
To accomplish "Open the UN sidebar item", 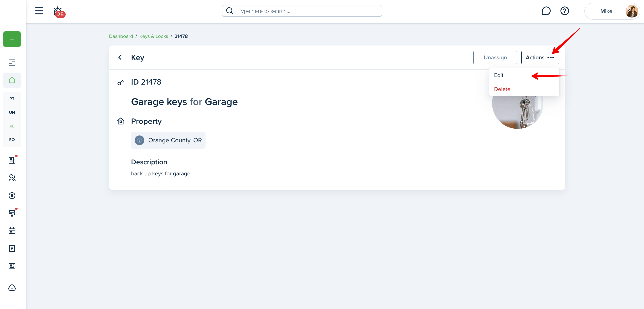I will pos(12,112).
